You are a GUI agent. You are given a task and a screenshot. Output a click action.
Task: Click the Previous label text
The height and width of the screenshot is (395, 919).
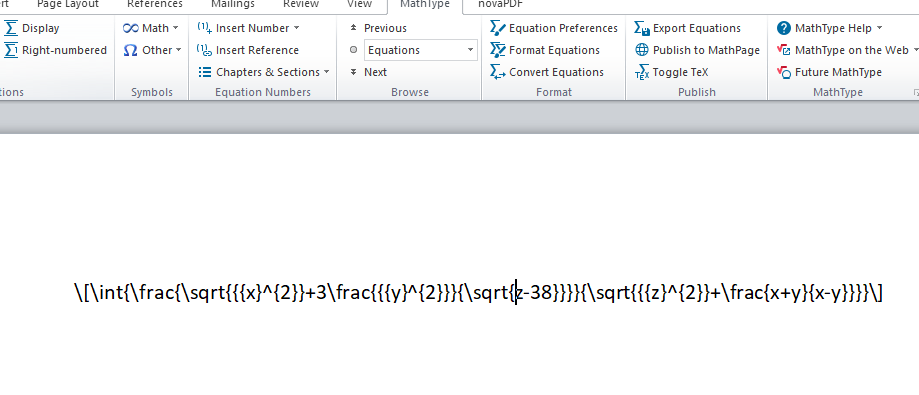point(385,28)
